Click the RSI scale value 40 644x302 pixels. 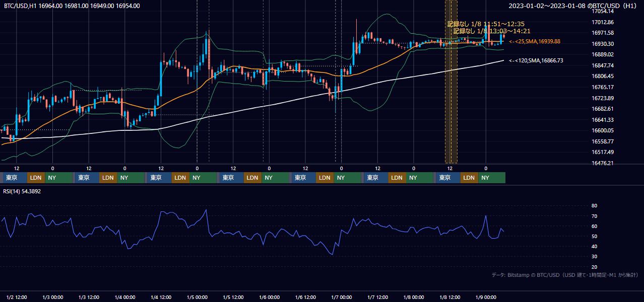point(595,246)
